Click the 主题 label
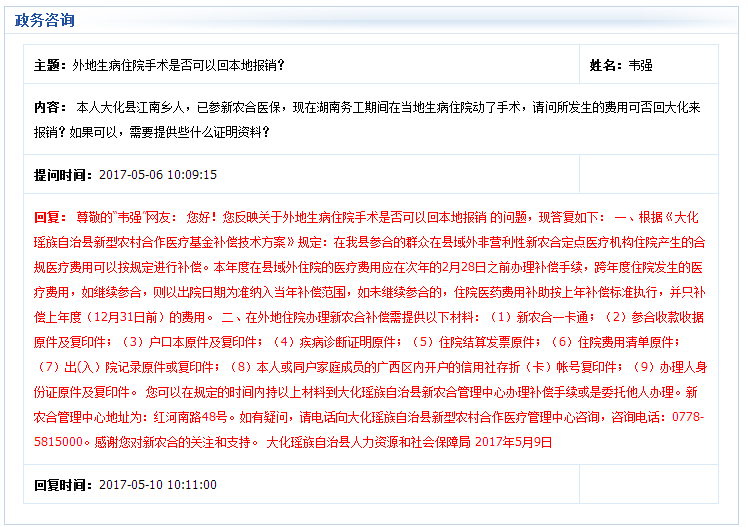Screen dimensions: 748x527 49,65
